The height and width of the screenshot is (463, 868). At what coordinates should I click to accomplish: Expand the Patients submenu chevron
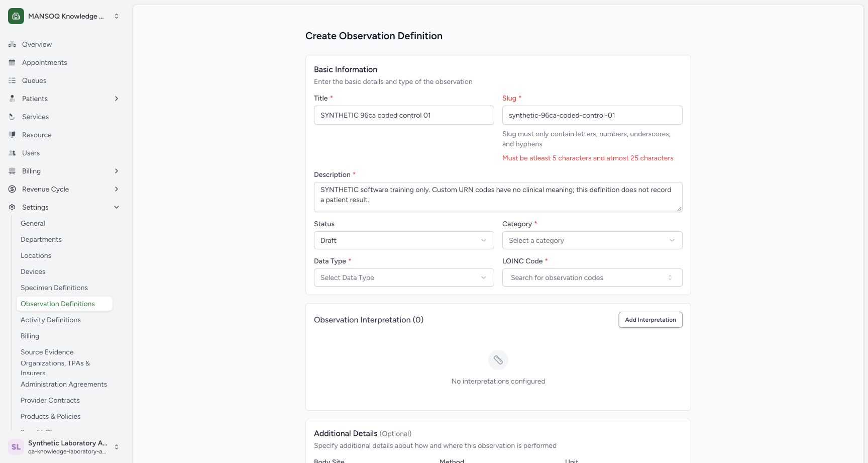(117, 99)
